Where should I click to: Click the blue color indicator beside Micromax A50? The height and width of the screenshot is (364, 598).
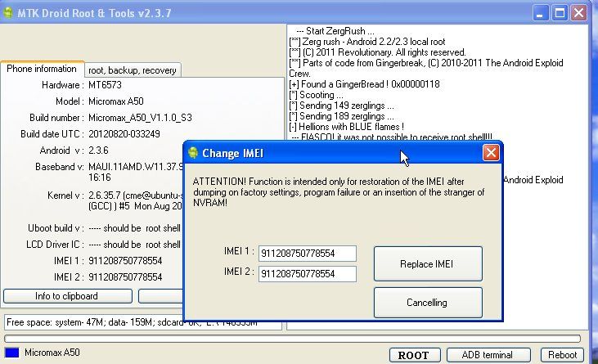11,353
